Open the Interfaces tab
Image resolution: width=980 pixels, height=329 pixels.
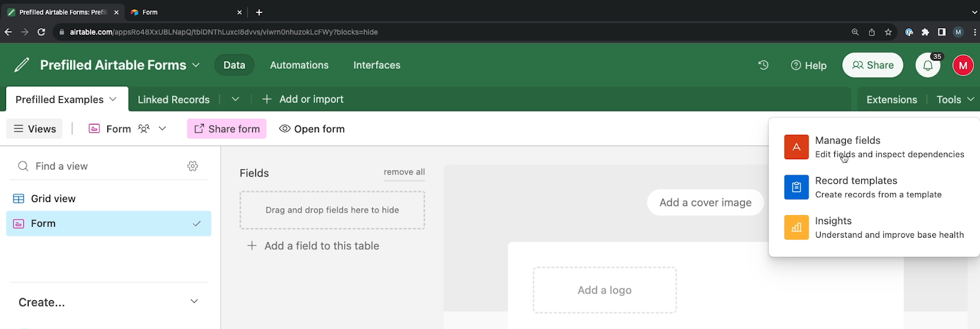[x=377, y=65]
